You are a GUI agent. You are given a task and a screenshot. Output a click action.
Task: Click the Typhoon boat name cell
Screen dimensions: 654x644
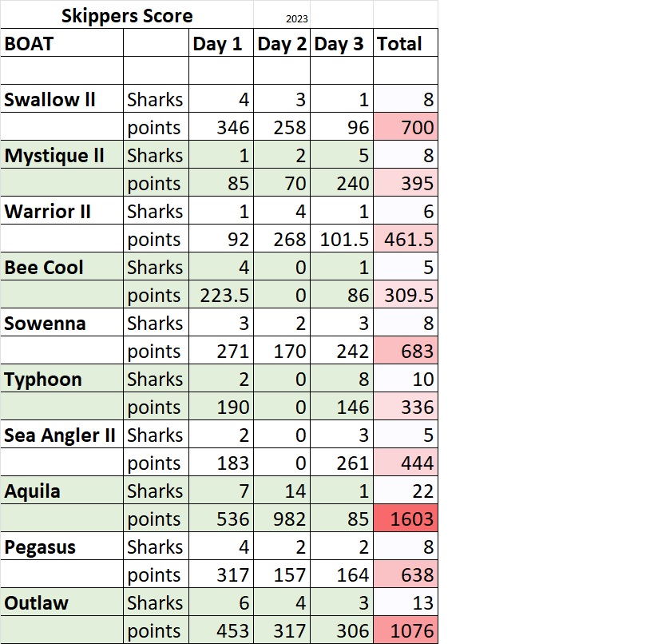pos(61,379)
